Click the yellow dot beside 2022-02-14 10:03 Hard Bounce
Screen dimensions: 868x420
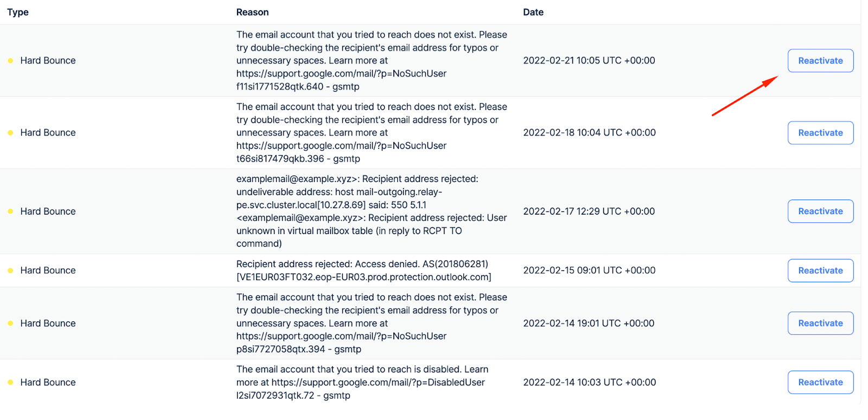(x=10, y=382)
